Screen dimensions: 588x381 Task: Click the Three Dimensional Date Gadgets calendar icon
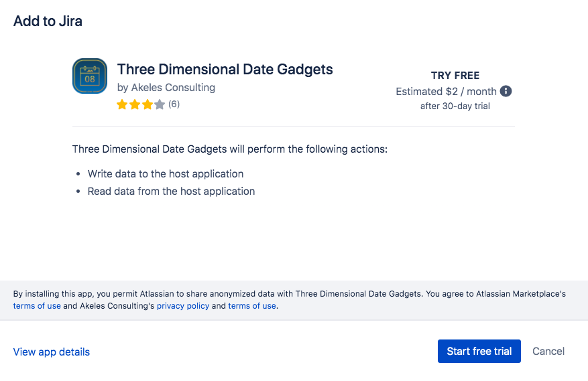click(x=89, y=76)
